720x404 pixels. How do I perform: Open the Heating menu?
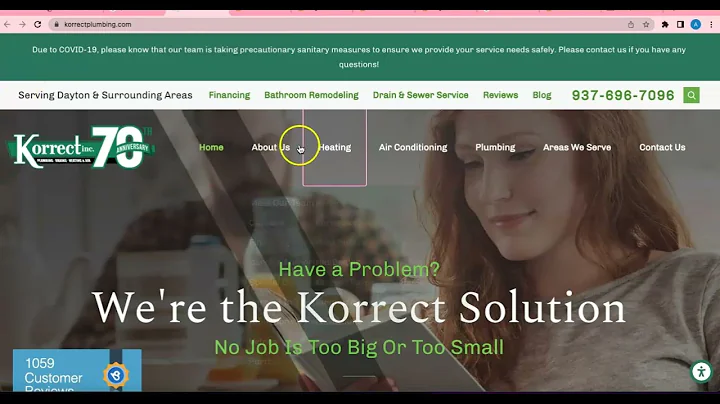pyautogui.click(x=335, y=147)
